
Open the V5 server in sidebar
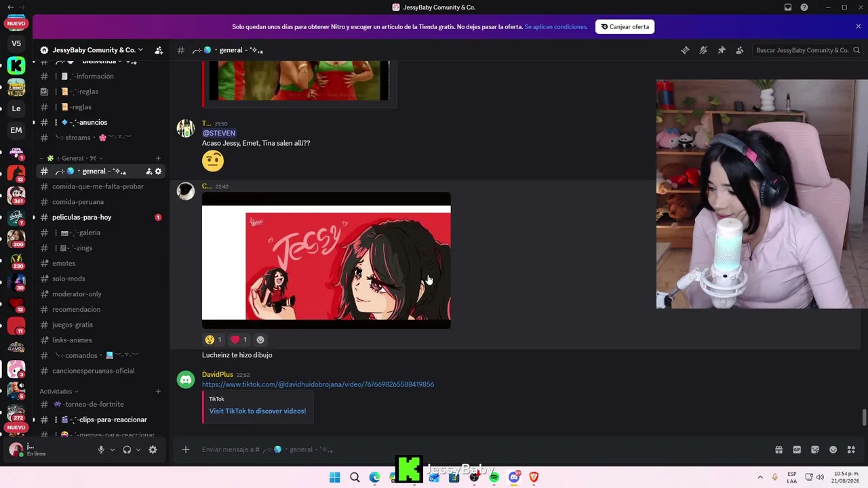[x=16, y=43]
